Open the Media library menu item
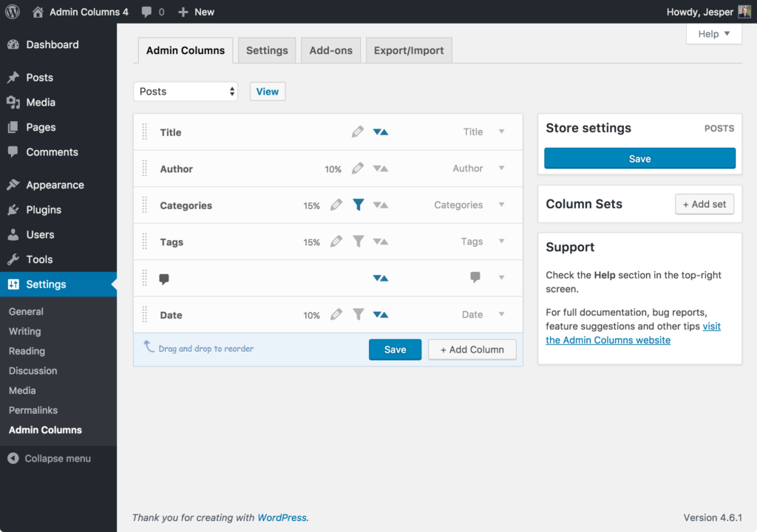Screen dimensions: 757x532 (58, 103)
